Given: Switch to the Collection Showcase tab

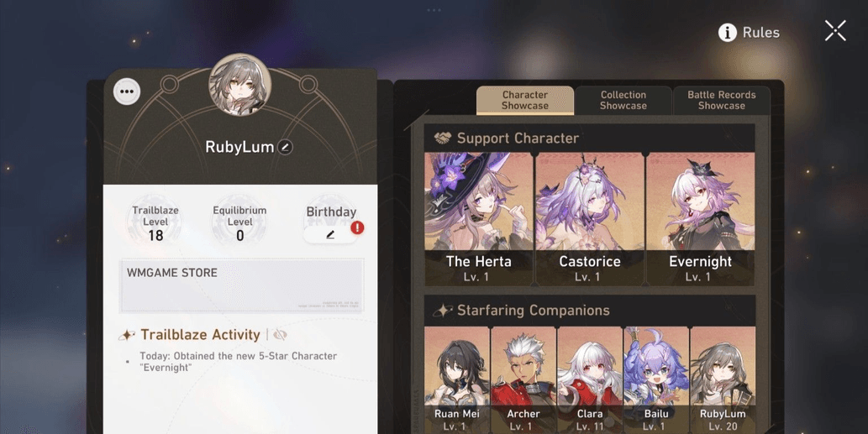Looking at the screenshot, I should (x=623, y=100).
